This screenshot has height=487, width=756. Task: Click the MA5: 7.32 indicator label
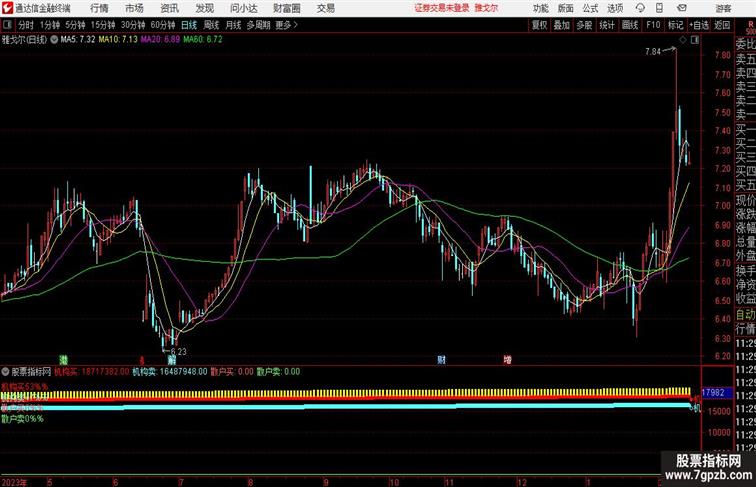click(x=78, y=39)
